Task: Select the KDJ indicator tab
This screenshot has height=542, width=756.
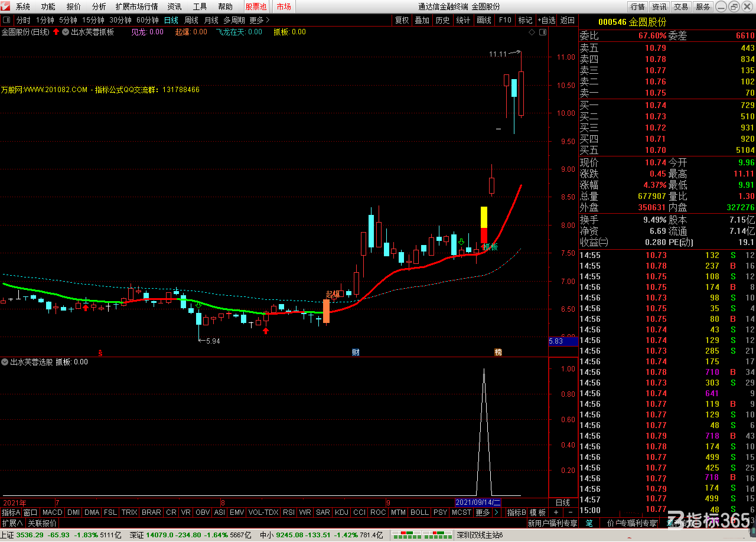Action: (341, 512)
